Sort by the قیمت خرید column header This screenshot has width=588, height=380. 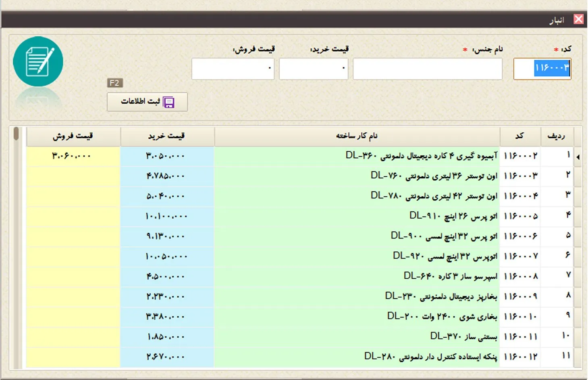167,136
